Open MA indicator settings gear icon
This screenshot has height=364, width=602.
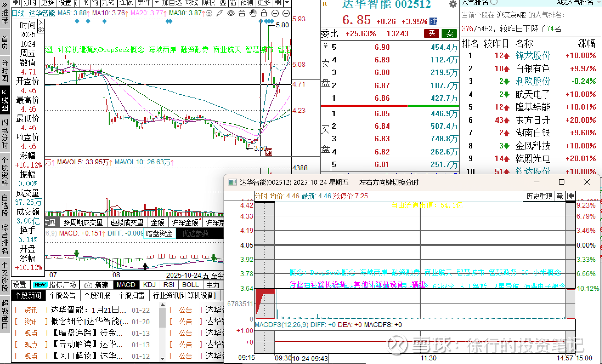point(209,13)
